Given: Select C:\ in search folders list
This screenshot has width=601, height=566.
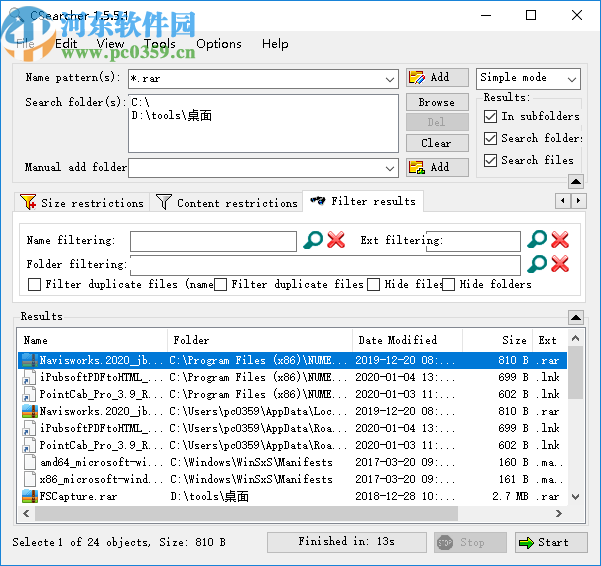Looking at the screenshot, I should pyautogui.click(x=140, y=102).
